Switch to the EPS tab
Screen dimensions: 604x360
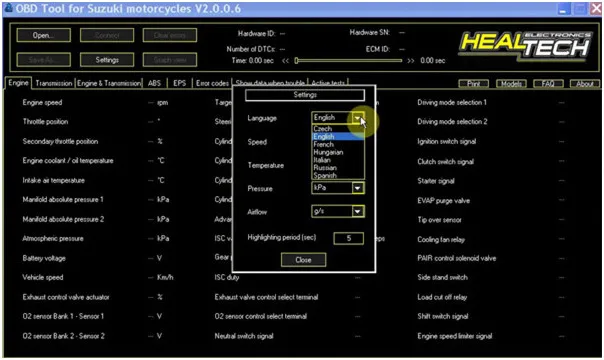pyautogui.click(x=180, y=83)
